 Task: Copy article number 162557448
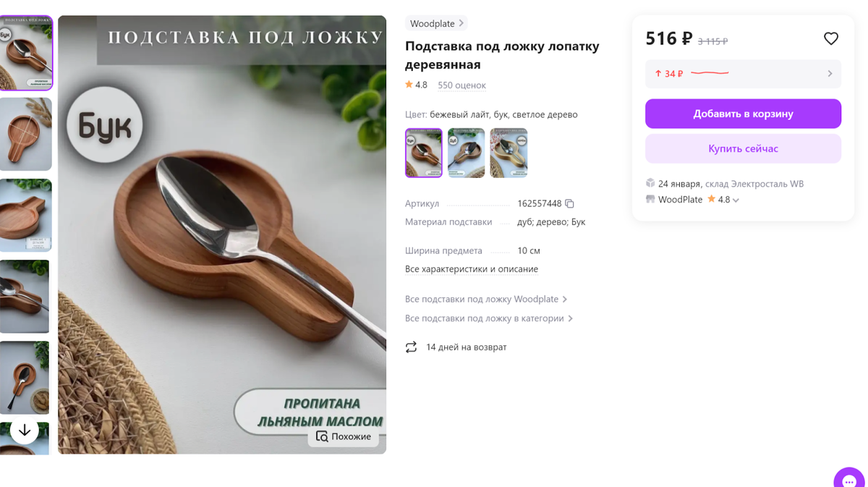tap(569, 203)
